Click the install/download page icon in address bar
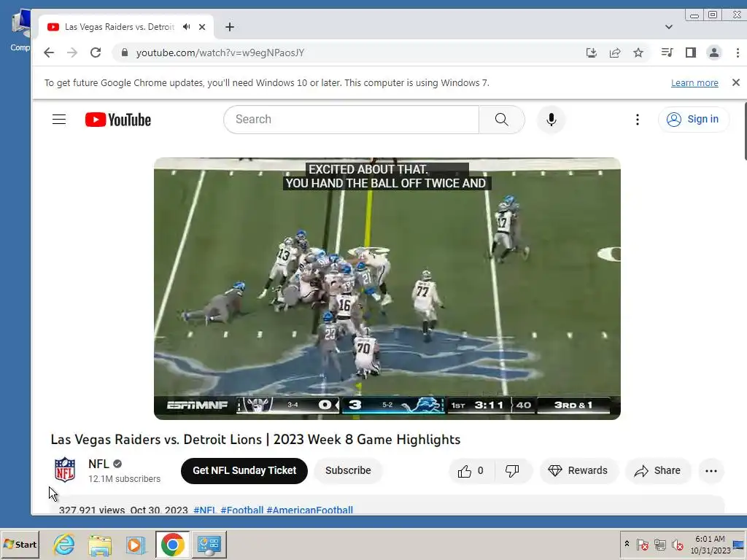This screenshot has height=560, width=747. [x=591, y=52]
